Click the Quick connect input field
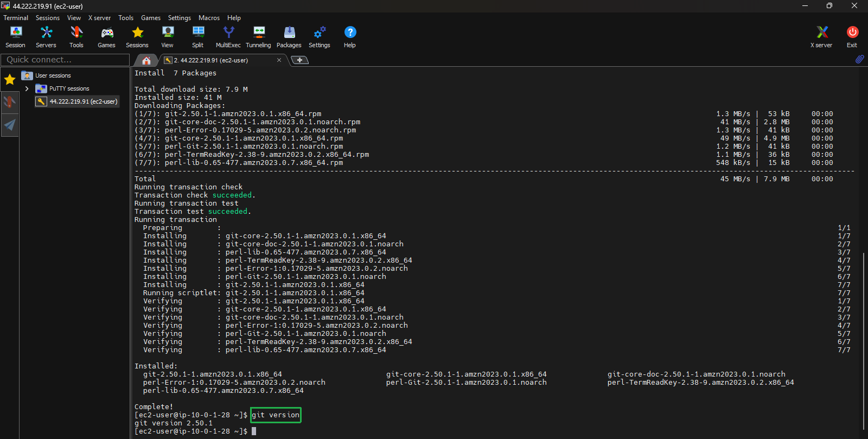Screen dimensions: 868x439 pyautogui.click(x=65, y=60)
